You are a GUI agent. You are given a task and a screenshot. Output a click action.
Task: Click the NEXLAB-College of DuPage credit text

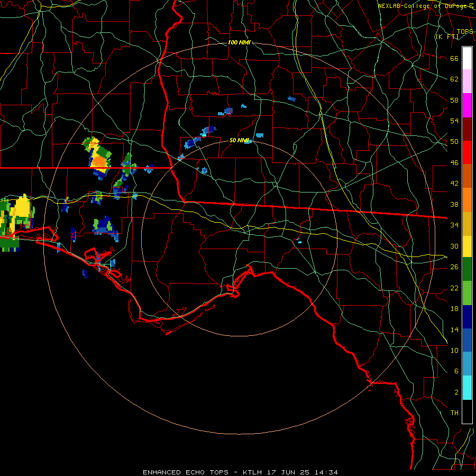point(426,6)
